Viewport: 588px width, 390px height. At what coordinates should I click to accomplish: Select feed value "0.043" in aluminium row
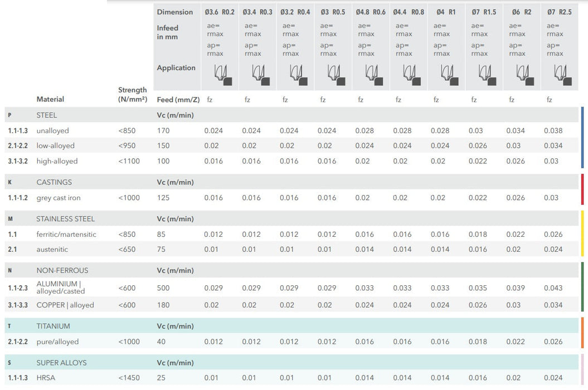553,288
